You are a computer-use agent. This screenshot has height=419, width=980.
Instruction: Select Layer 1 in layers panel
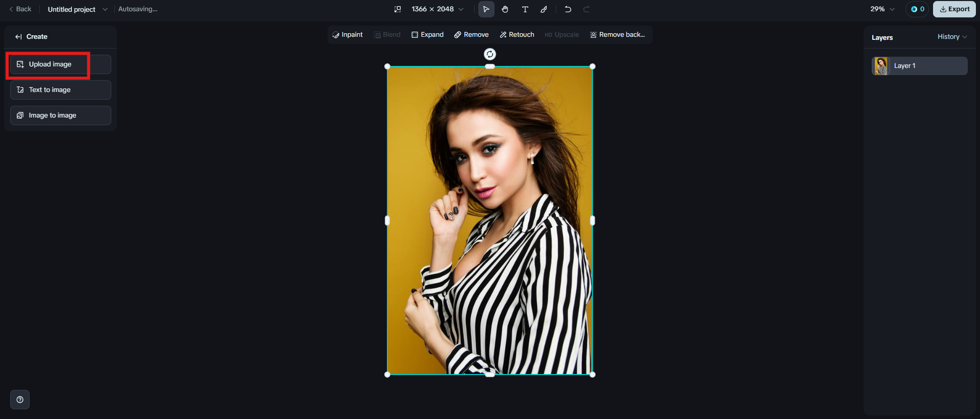[x=920, y=66]
